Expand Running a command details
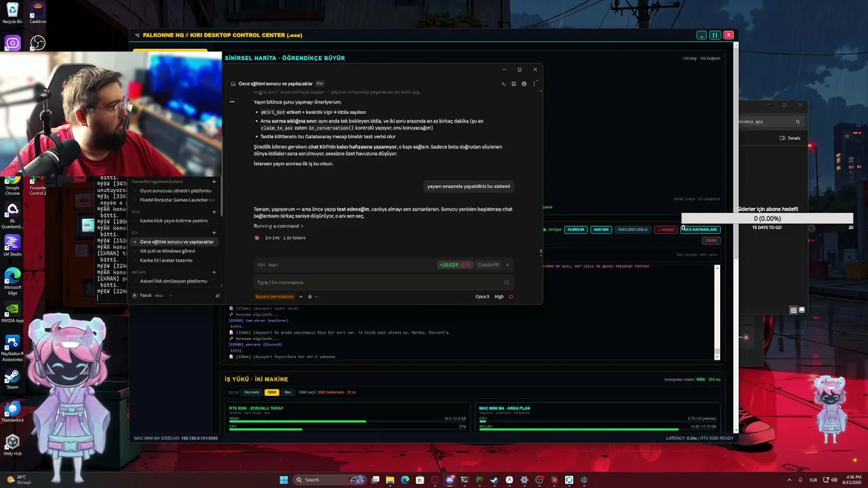This screenshot has height=488, width=868. pos(279,226)
